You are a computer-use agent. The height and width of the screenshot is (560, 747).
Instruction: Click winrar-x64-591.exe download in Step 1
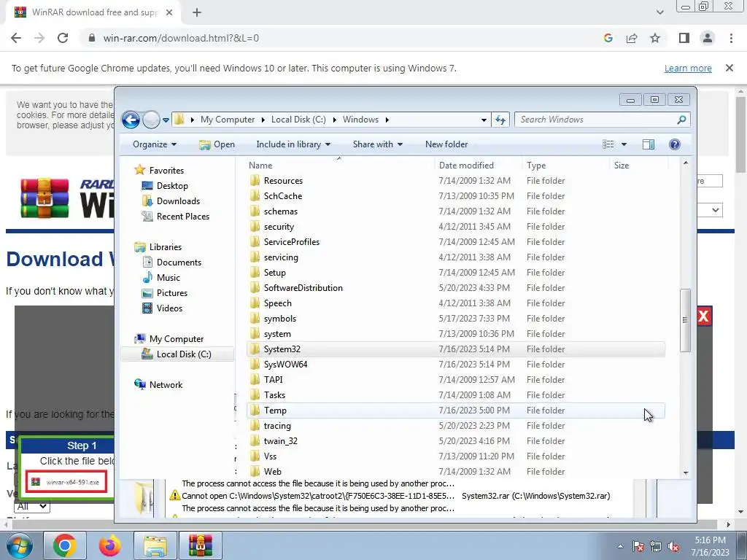coord(66,482)
